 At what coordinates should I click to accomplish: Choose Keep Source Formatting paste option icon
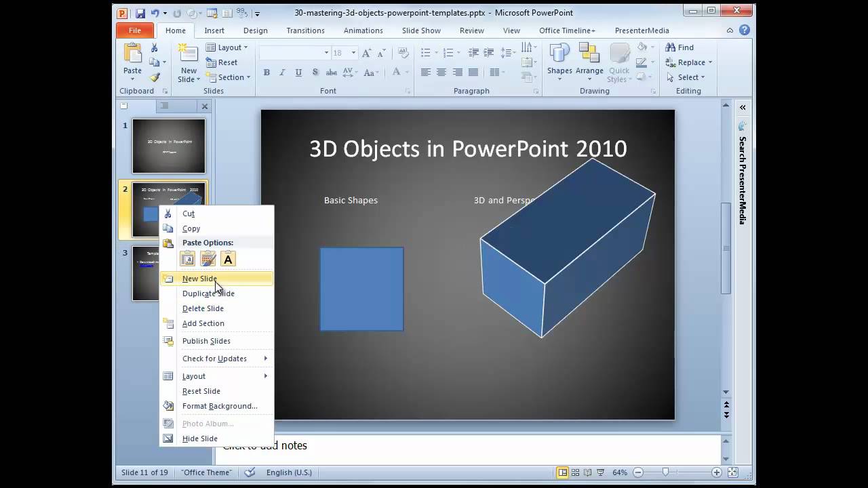coord(208,259)
